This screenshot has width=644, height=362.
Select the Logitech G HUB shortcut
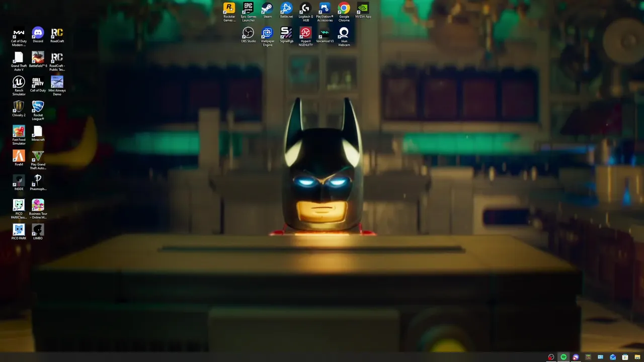tap(305, 12)
